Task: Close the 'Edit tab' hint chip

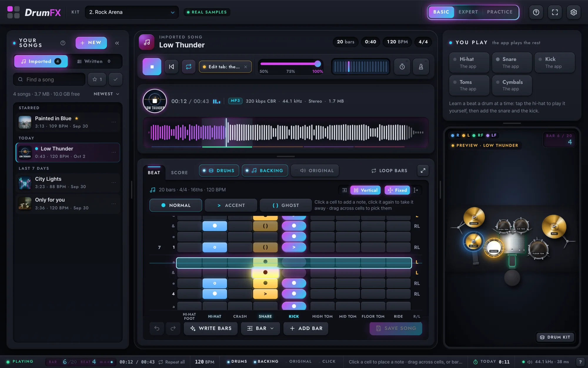Action: tap(245, 67)
